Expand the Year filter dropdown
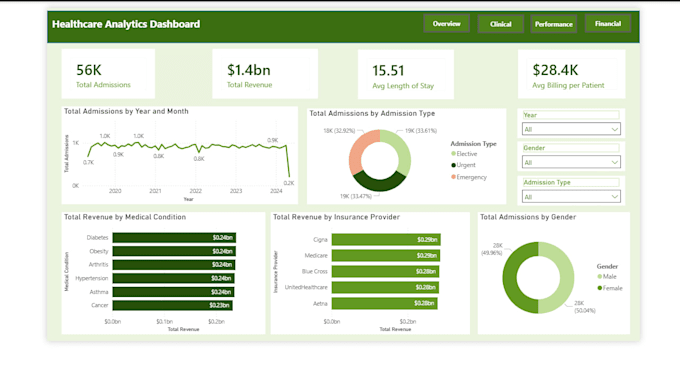This screenshot has height=376, width=680. (x=571, y=129)
